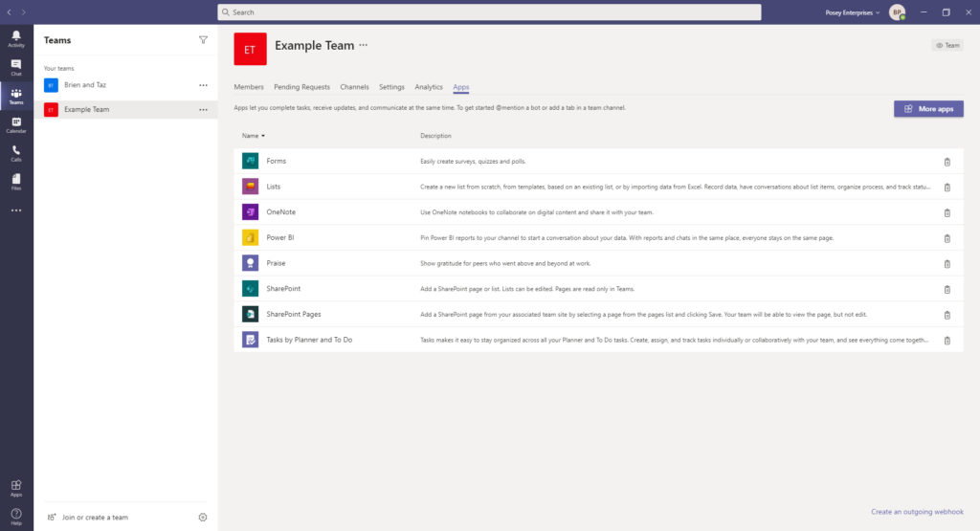Switch to the Settings tab

click(x=391, y=87)
